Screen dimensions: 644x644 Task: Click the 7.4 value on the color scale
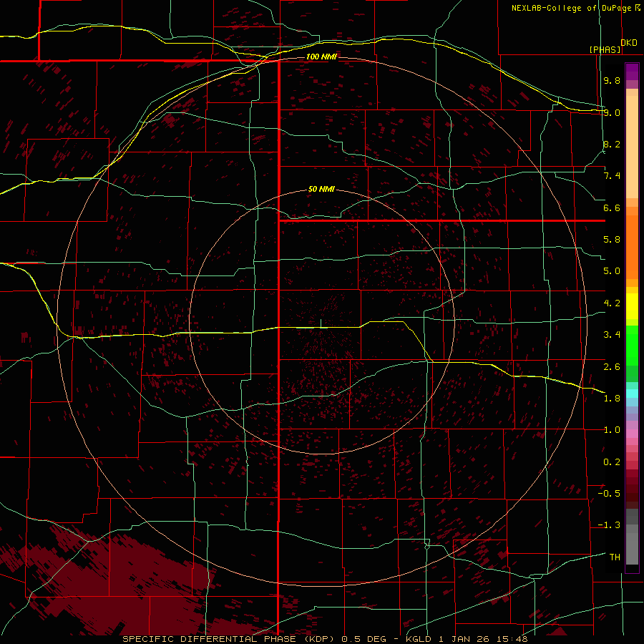pyautogui.click(x=612, y=176)
